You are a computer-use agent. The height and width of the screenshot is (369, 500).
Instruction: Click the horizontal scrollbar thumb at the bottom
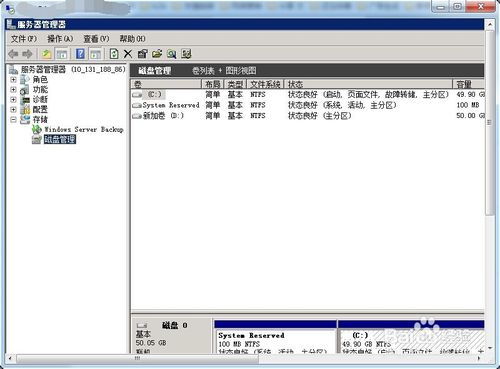click(x=137, y=358)
